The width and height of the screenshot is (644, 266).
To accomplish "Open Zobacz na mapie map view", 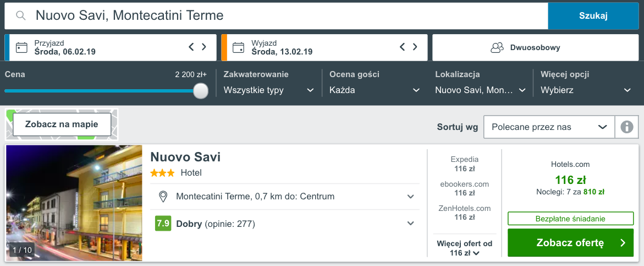I will click(62, 124).
